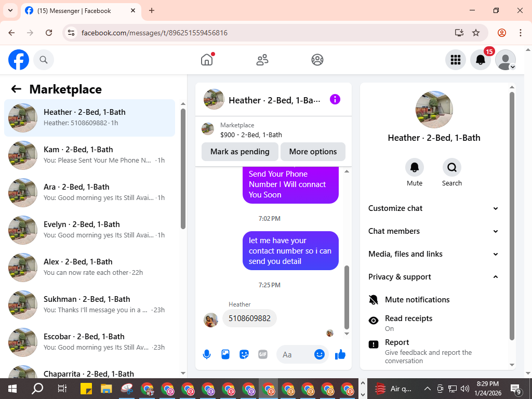Mute conversation using the bell Mute icon
The image size is (532, 399).
[414, 167]
